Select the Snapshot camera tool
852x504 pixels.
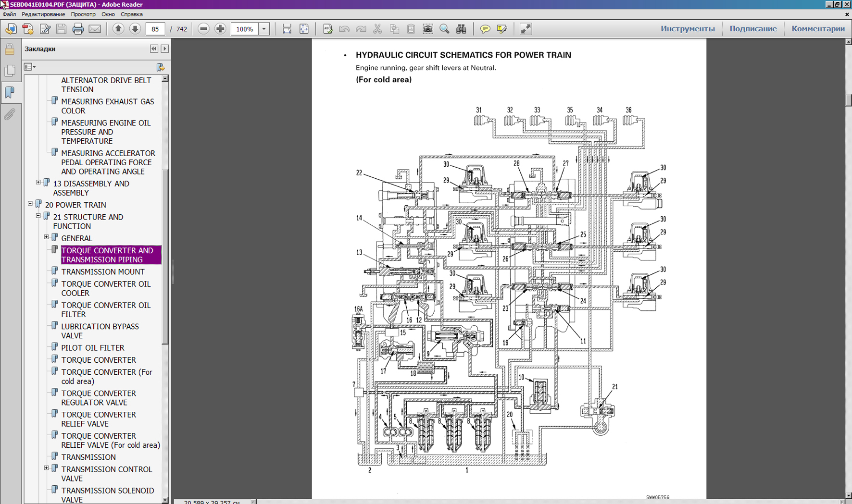click(427, 29)
